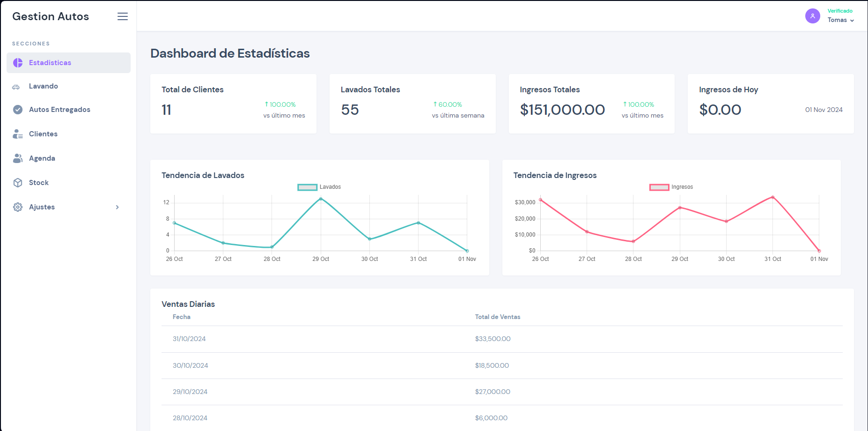Screen dimensions: 868x431
Task: Click the Agenda people icon
Action: click(18, 158)
